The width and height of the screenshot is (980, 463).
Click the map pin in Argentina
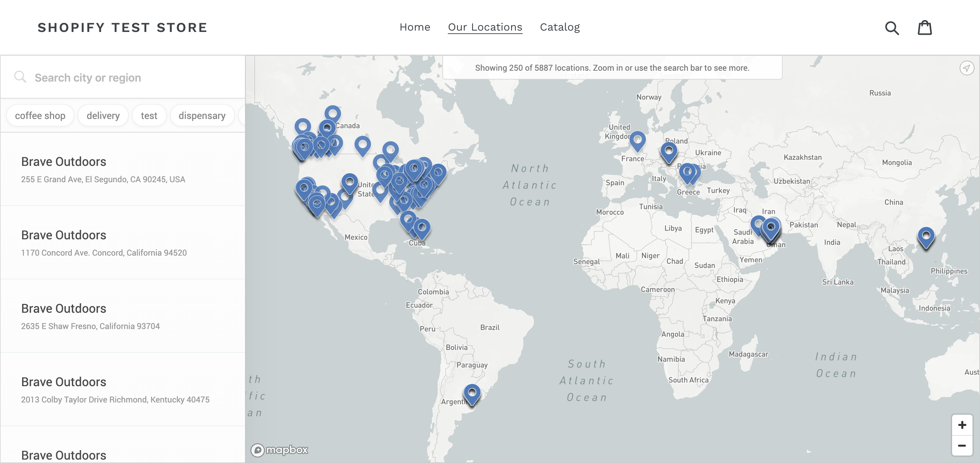point(472,393)
